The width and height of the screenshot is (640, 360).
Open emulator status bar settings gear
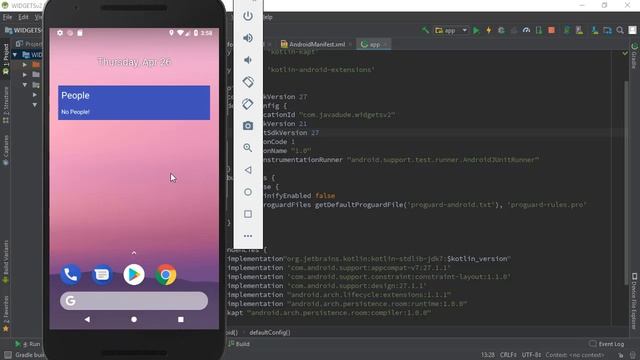[60, 33]
